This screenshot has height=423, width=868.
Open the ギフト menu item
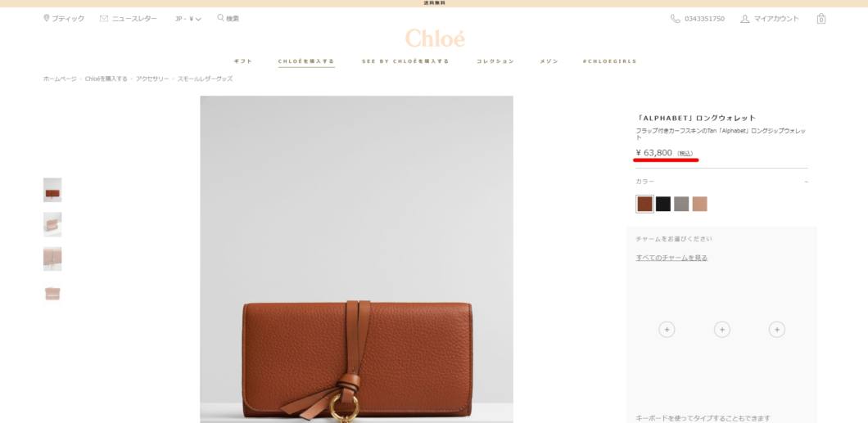pos(242,61)
